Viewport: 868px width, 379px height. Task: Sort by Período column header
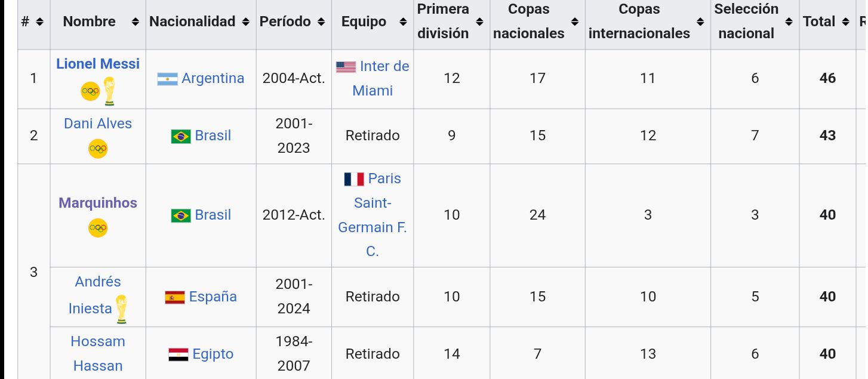(x=294, y=21)
